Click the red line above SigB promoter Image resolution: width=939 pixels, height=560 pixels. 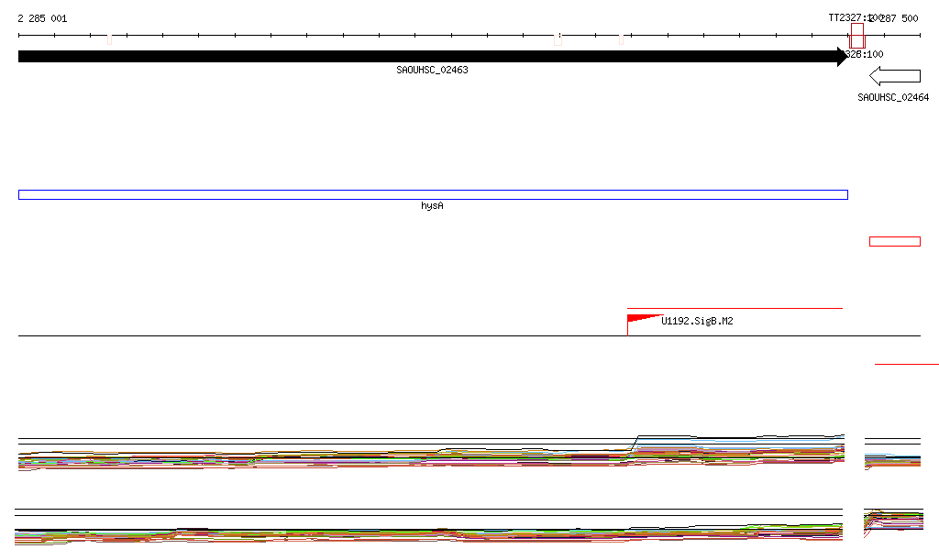coord(734,308)
